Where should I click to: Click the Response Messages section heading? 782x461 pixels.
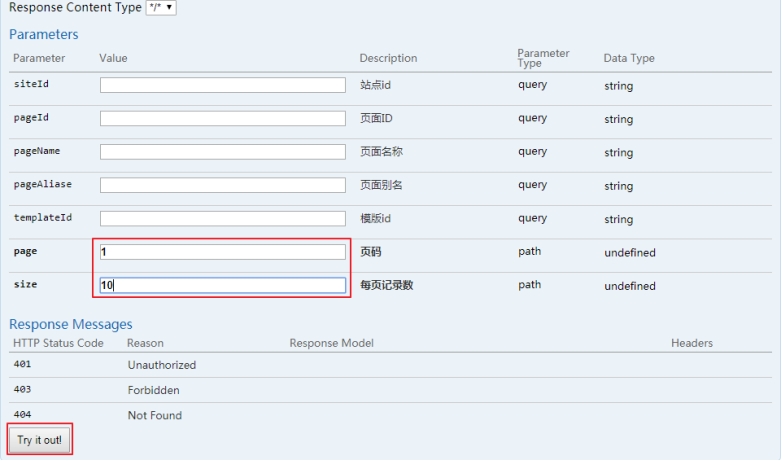pyautogui.click(x=71, y=324)
